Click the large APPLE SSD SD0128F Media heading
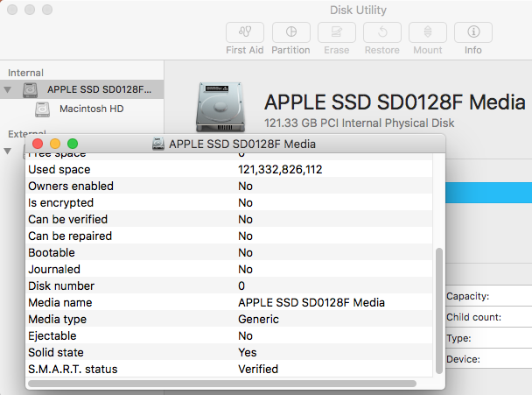 pyautogui.click(x=395, y=102)
